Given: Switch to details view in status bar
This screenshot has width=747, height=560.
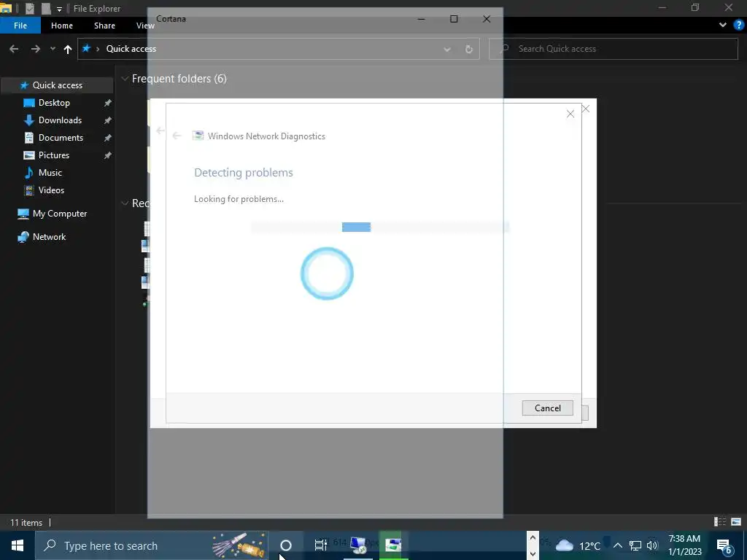Looking at the screenshot, I should pyautogui.click(x=720, y=522).
